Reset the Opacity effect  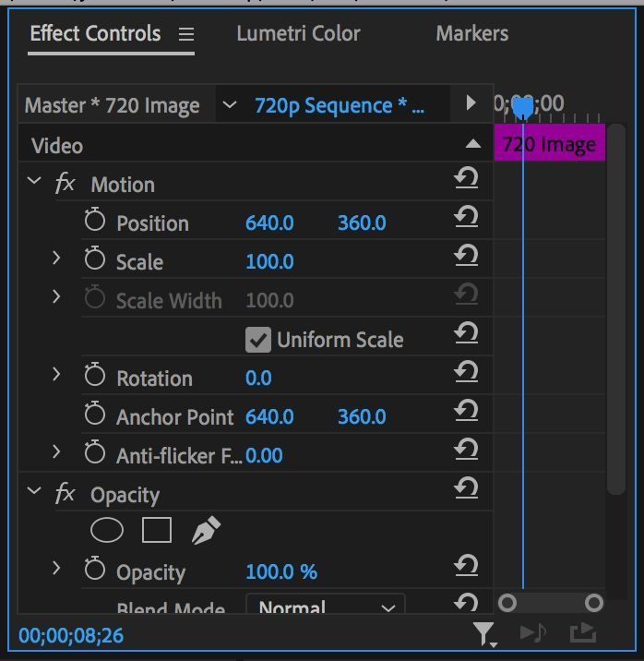coord(466,488)
